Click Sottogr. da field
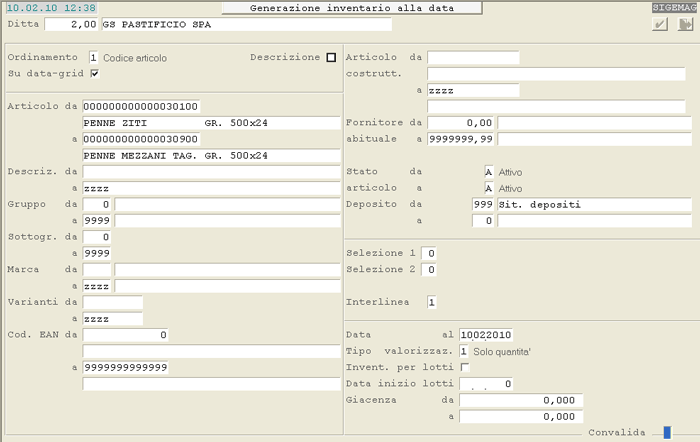Image resolution: width=700 pixels, height=442 pixels. pos(97,237)
